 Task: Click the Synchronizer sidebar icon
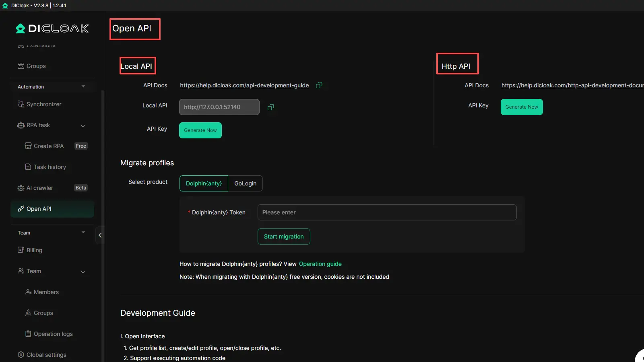[x=21, y=104]
